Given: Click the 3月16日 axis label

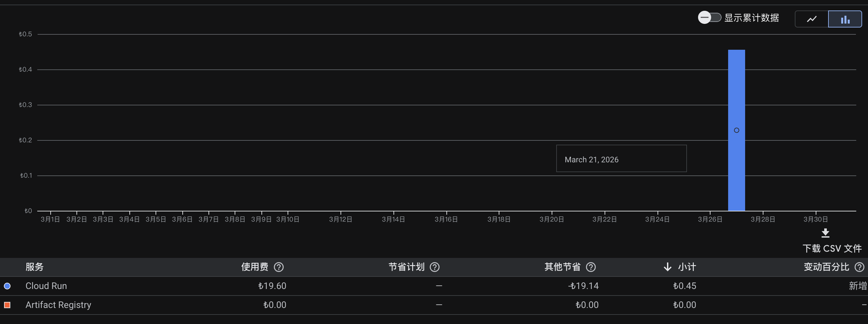Looking at the screenshot, I should tap(446, 219).
